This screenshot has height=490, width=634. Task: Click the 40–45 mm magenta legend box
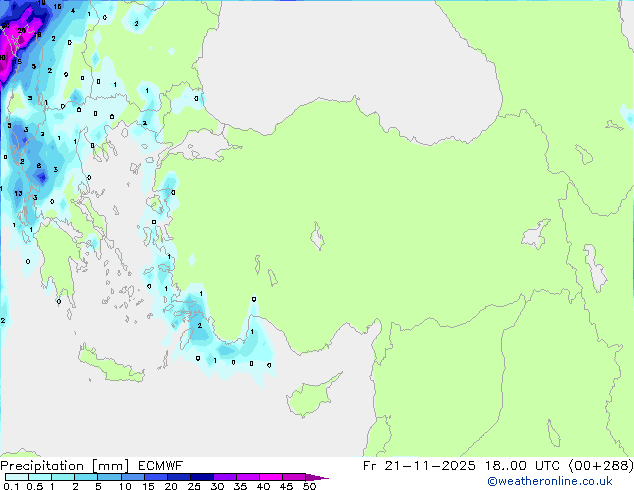point(271,477)
